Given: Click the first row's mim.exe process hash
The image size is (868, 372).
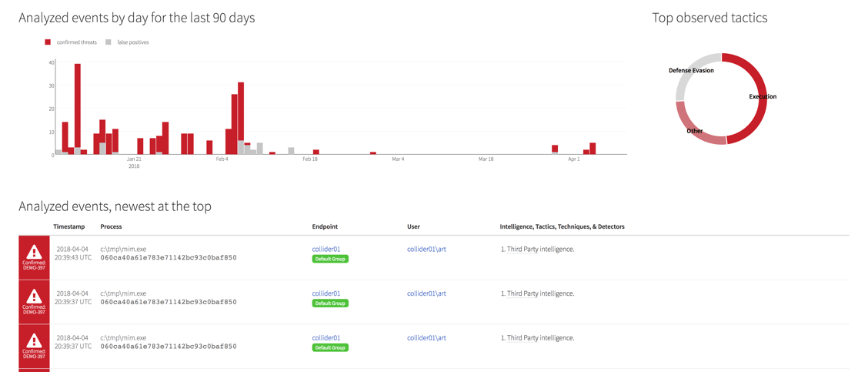Looking at the screenshot, I should (169, 258).
